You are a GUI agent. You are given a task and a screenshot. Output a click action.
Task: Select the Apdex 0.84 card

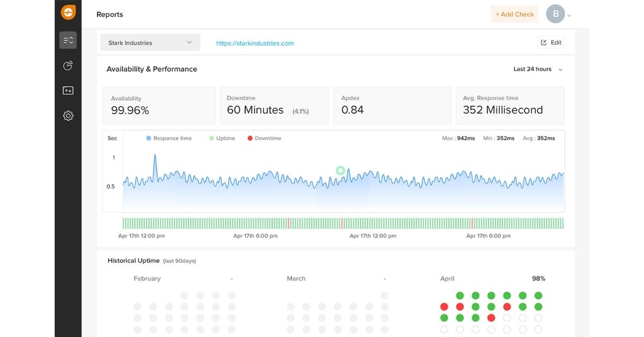coord(392,106)
